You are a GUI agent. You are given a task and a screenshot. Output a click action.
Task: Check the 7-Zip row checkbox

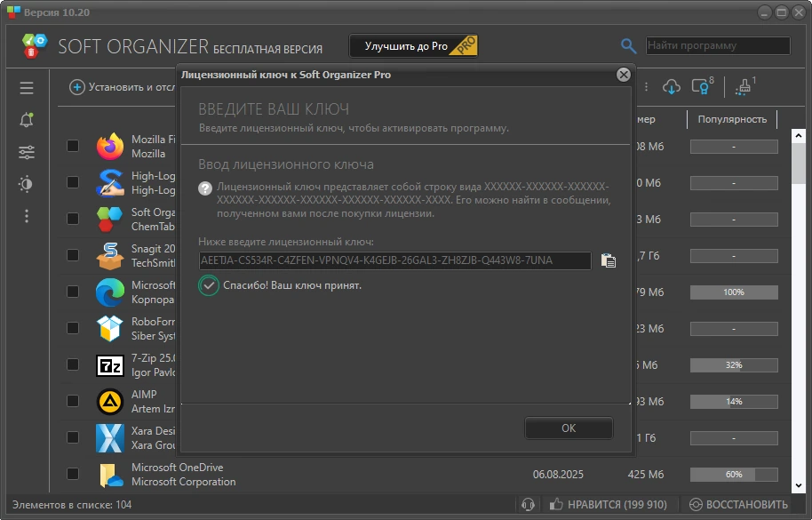click(73, 364)
